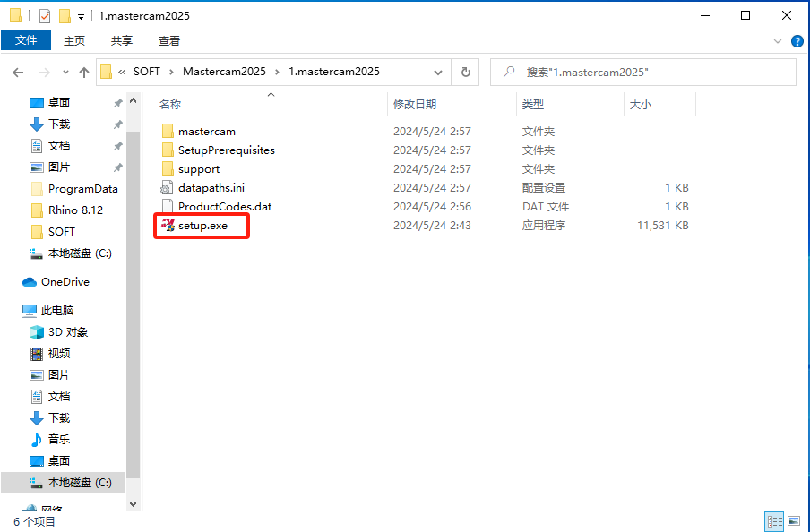Click the 配置设置 type cell
The height and width of the screenshot is (532, 810).
click(544, 188)
